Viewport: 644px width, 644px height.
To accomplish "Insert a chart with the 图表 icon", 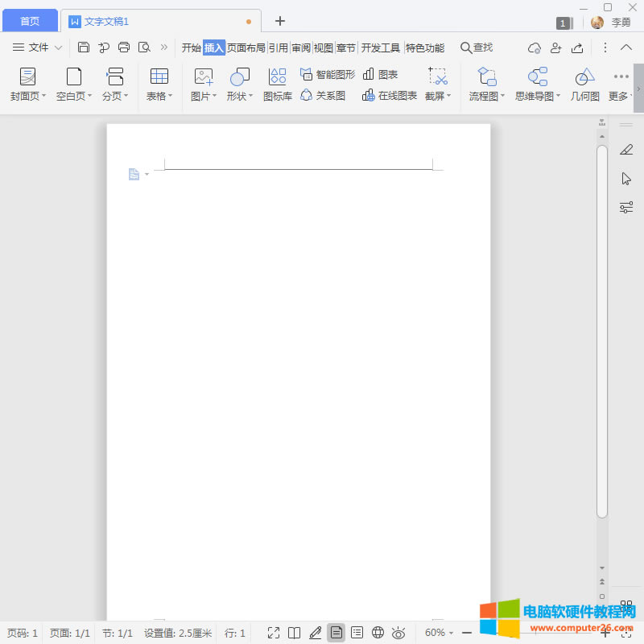I will (369, 74).
